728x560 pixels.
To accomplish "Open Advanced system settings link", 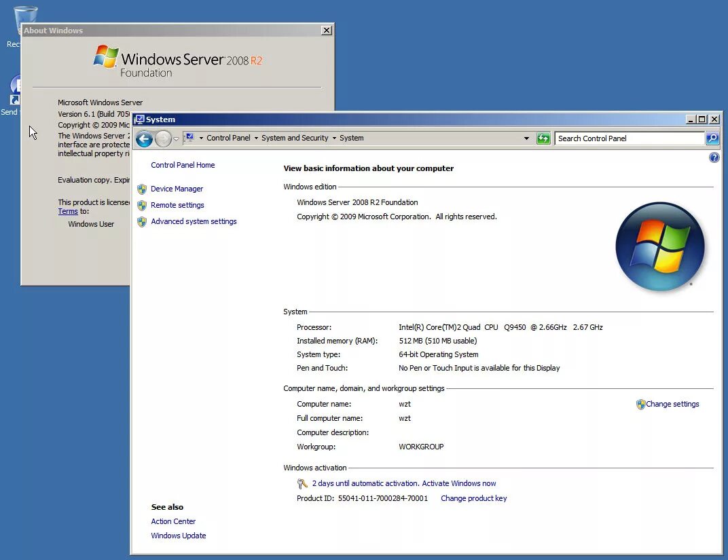I will click(x=194, y=221).
